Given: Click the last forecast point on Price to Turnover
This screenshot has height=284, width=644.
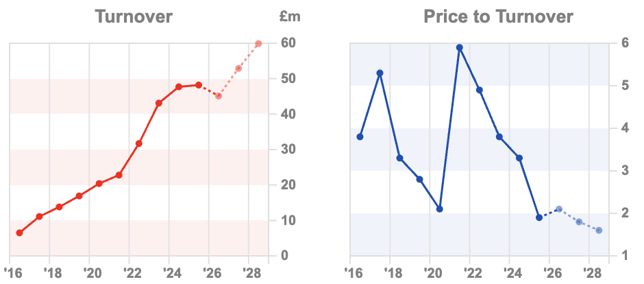Looking at the screenshot, I should [x=599, y=230].
